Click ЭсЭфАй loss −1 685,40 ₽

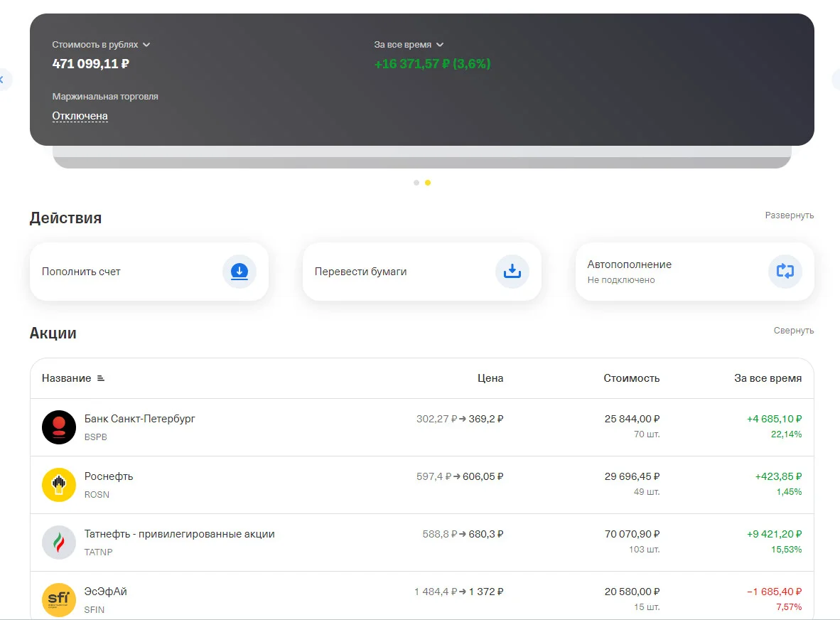(x=774, y=592)
